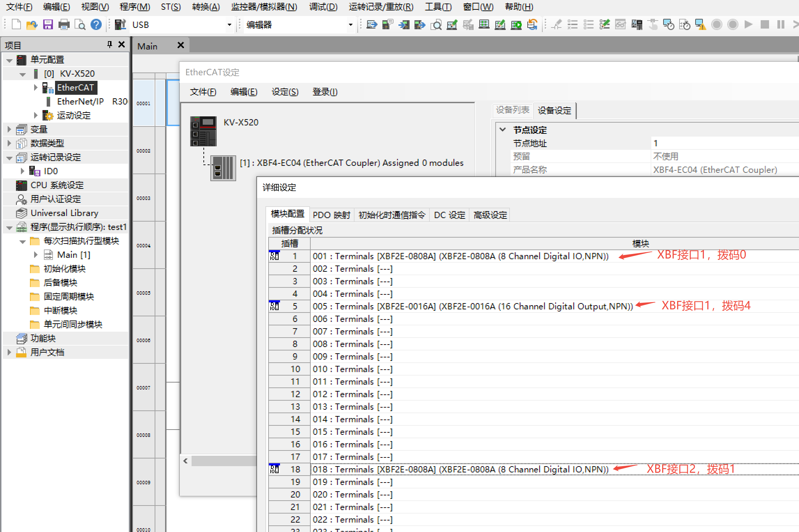Click the monitor with warning triangle icon
The height and width of the screenshot is (532, 799).
tap(700, 25)
